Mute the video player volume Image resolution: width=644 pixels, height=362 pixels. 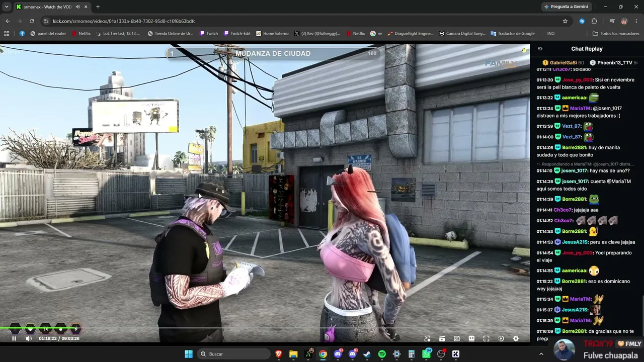point(29,338)
